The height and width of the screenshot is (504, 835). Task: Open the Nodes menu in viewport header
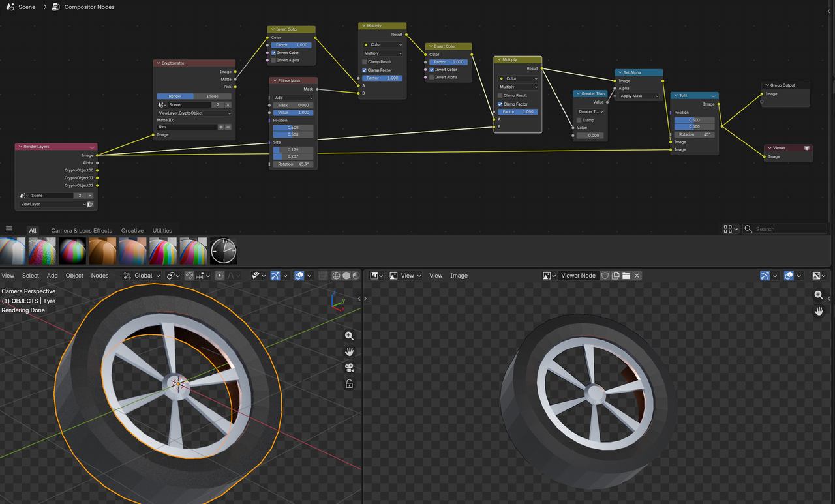click(x=100, y=276)
